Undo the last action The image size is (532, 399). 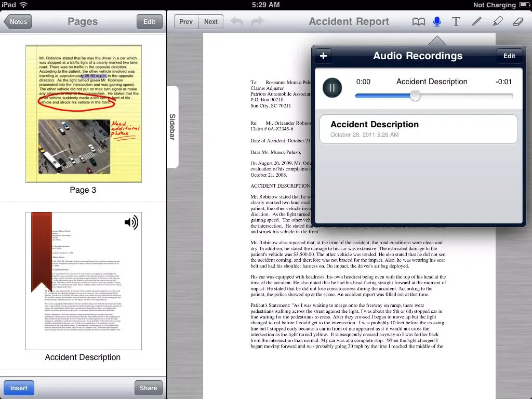coord(237,22)
